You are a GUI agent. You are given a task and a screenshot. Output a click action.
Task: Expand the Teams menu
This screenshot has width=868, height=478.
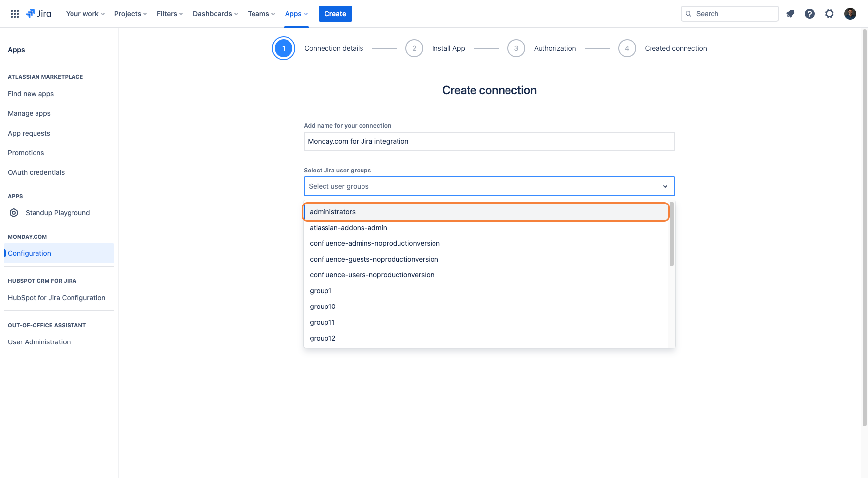(x=262, y=14)
